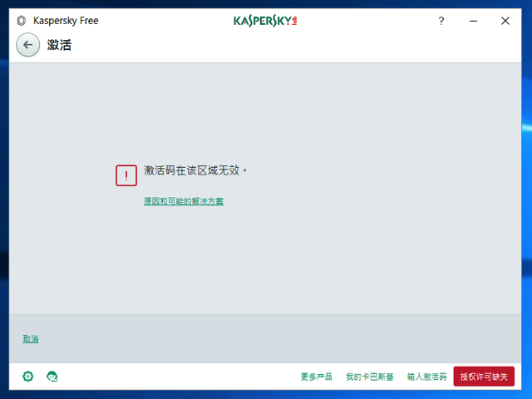Image resolution: width=532 pixels, height=399 pixels.
Task: Click the Kaspersky Free title text
Action: (x=66, y=21)
